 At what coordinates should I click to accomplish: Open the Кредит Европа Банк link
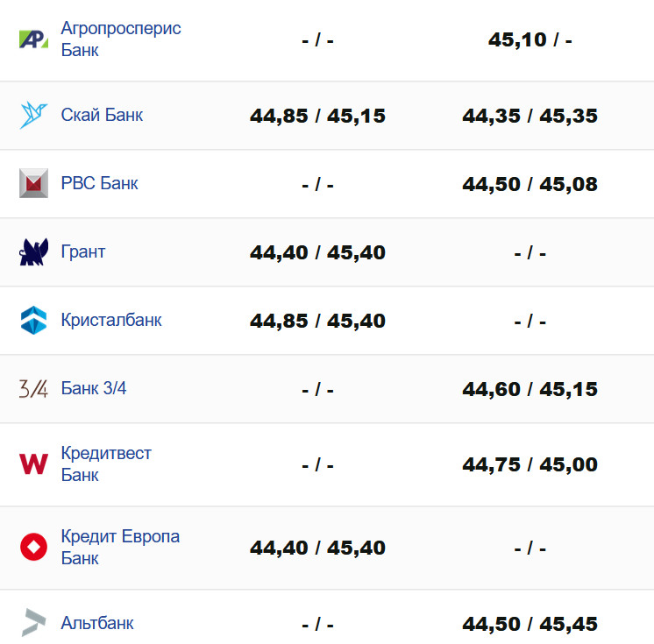click(120, 548)
